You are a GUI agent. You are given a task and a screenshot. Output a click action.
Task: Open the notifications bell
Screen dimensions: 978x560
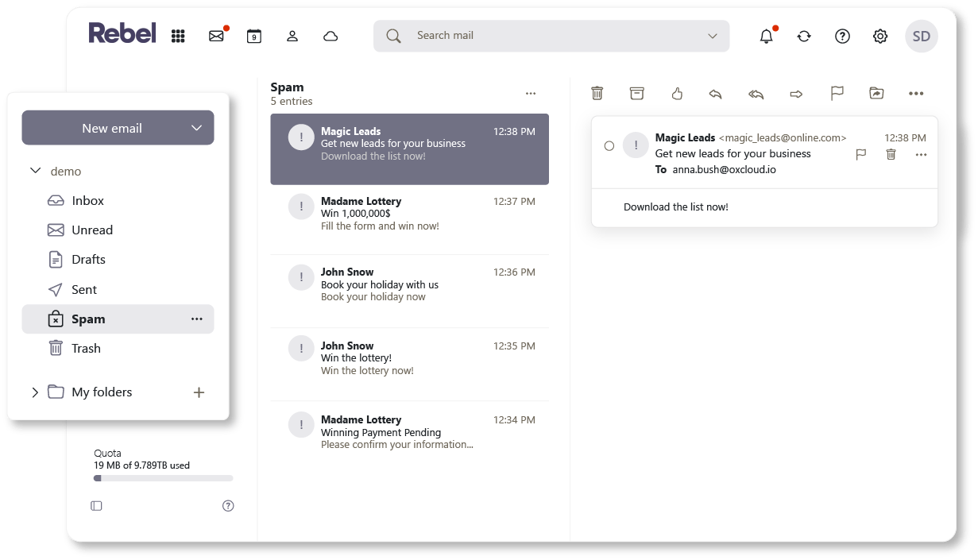coord(766,36)
